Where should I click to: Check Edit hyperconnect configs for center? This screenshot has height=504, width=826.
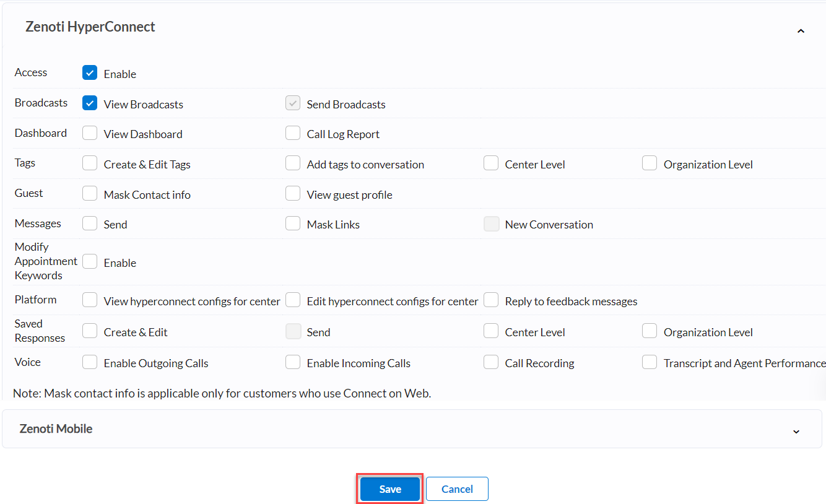point(293,300)
